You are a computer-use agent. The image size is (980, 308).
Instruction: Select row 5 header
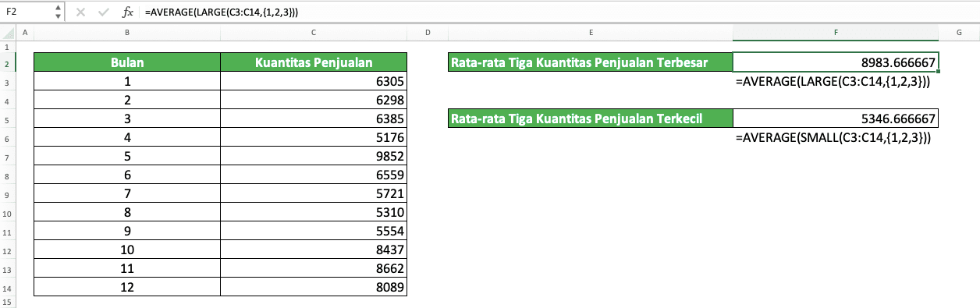tap(7, 119)
